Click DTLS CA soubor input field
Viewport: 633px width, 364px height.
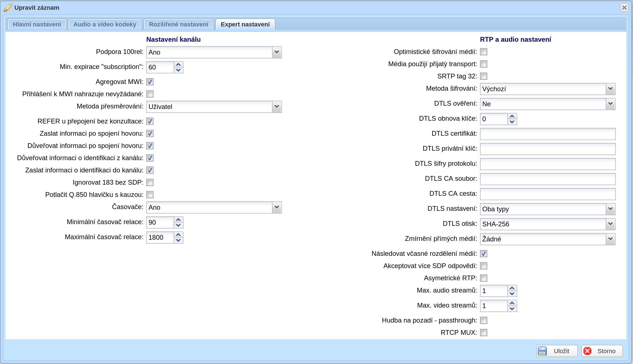[x=548, y=179]
